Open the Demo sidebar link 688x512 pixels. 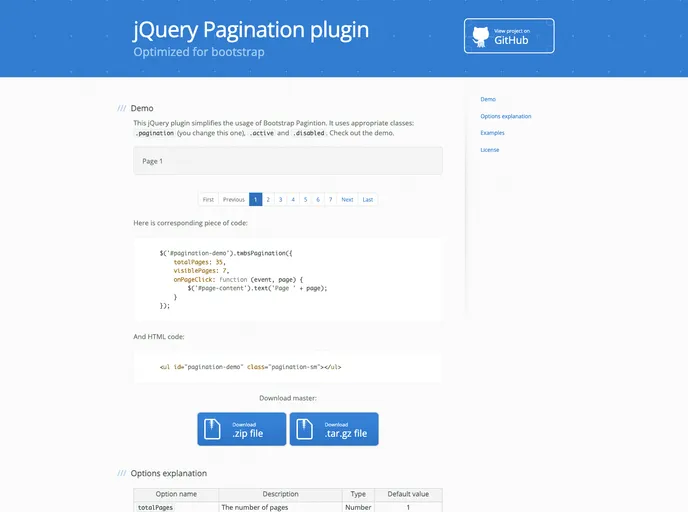[x=488, y=99]
